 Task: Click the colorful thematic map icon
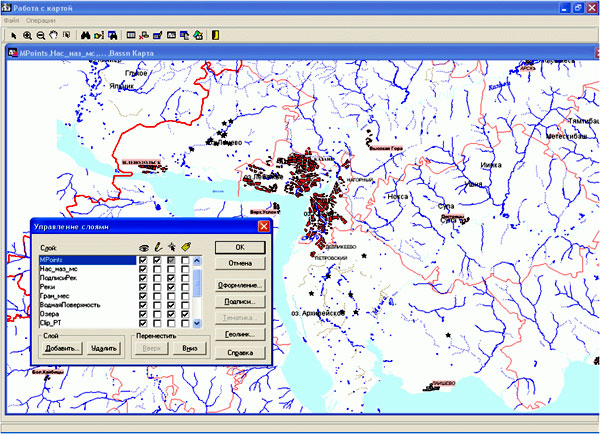(x=198, y=35)
